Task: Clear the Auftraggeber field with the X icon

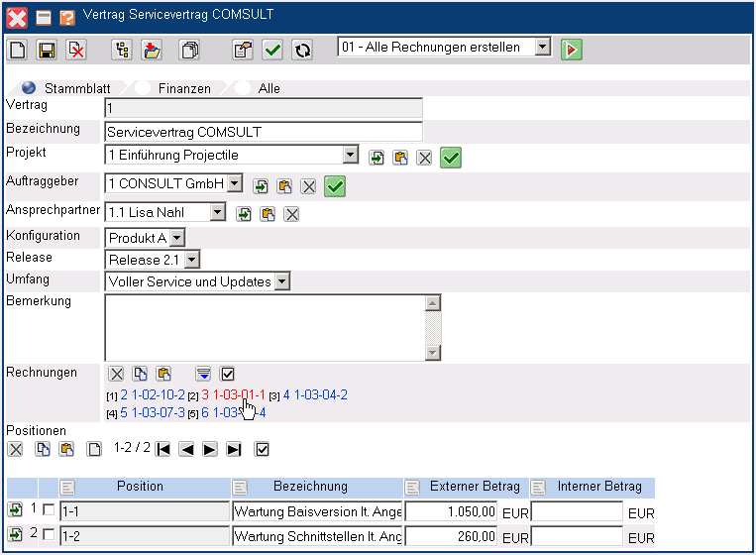Action: coord(308,186)
